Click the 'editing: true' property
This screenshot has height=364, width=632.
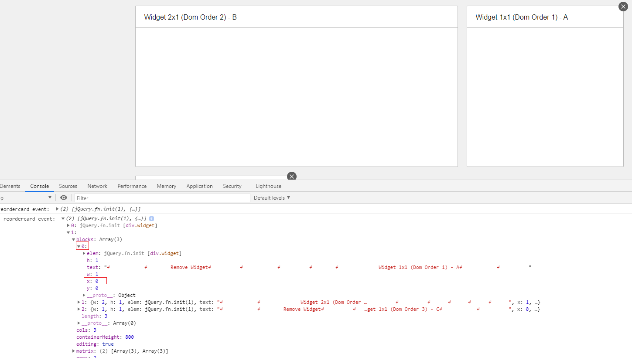(95, 344)
